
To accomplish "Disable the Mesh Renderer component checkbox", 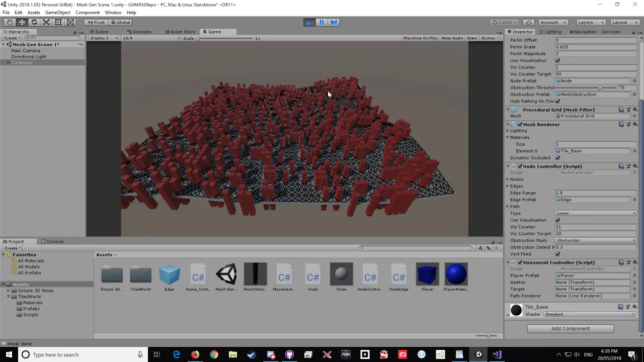I will pos(520,124).
